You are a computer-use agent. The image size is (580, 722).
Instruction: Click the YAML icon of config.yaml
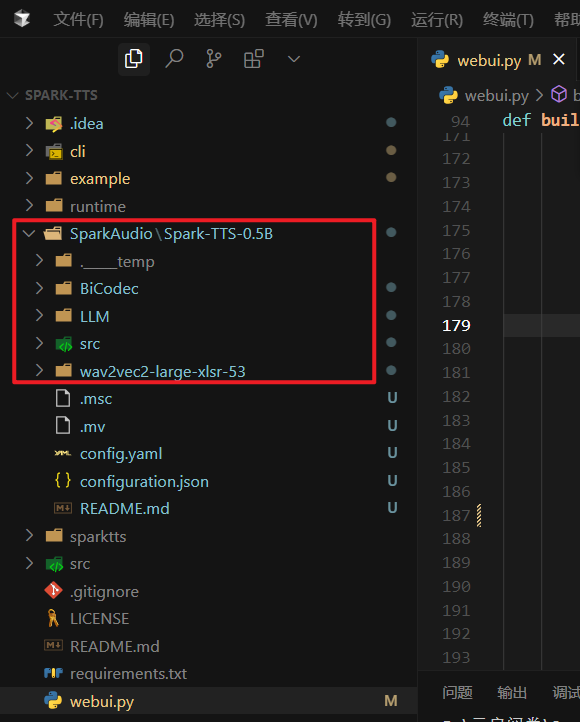(63, 453)
